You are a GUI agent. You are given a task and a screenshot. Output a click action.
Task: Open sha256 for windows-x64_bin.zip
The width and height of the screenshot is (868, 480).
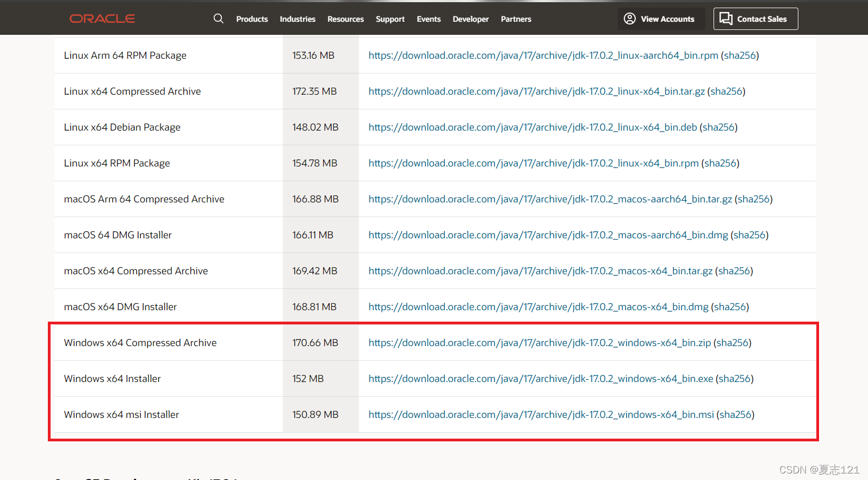732,343
